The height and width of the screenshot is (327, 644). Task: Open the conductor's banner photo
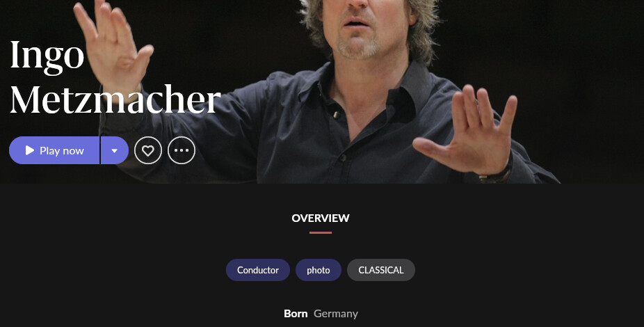click(370, 90)
